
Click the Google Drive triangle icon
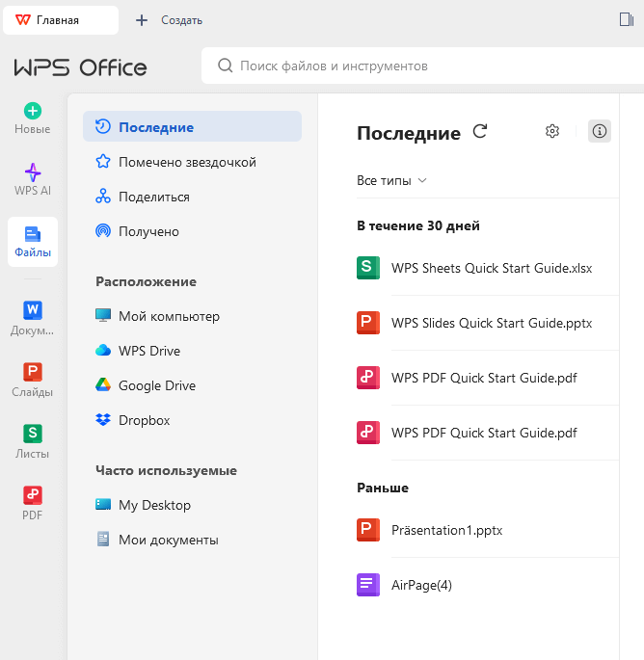103,384
